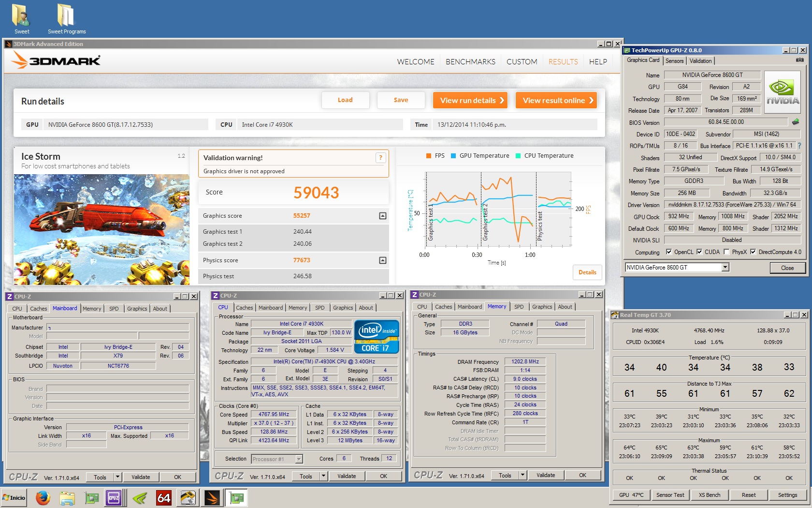
Task: Click the Z icon of the Mainboard CPU-Z window
Action: 9,297
